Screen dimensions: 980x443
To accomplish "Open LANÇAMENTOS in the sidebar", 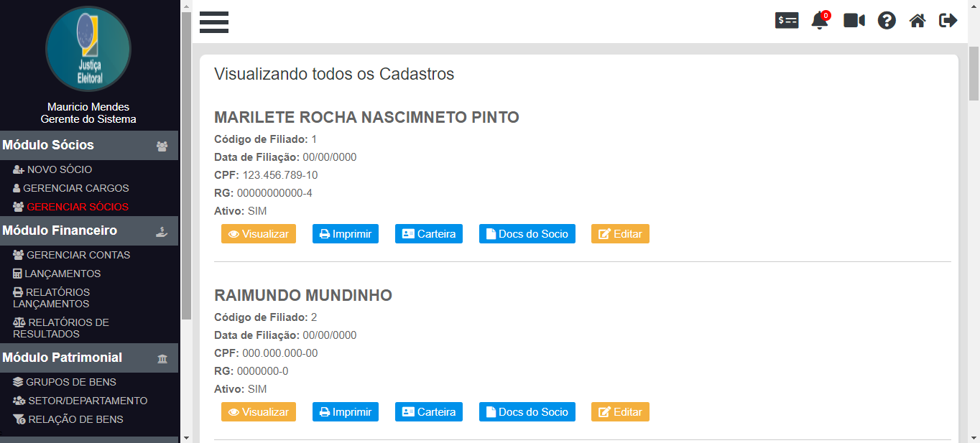I will pyautogui.click(x=63, y=274).
